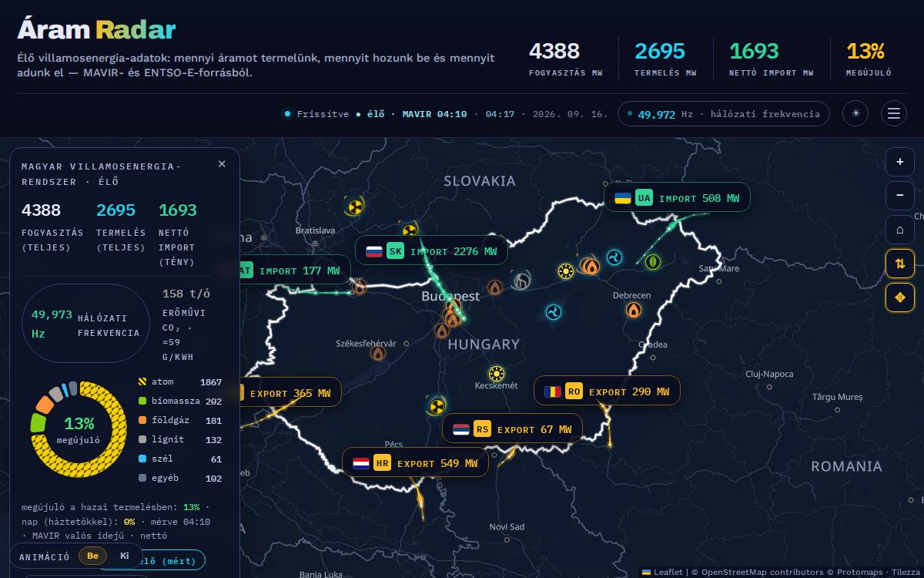Click the atom legend swatch

coord(142,381)
